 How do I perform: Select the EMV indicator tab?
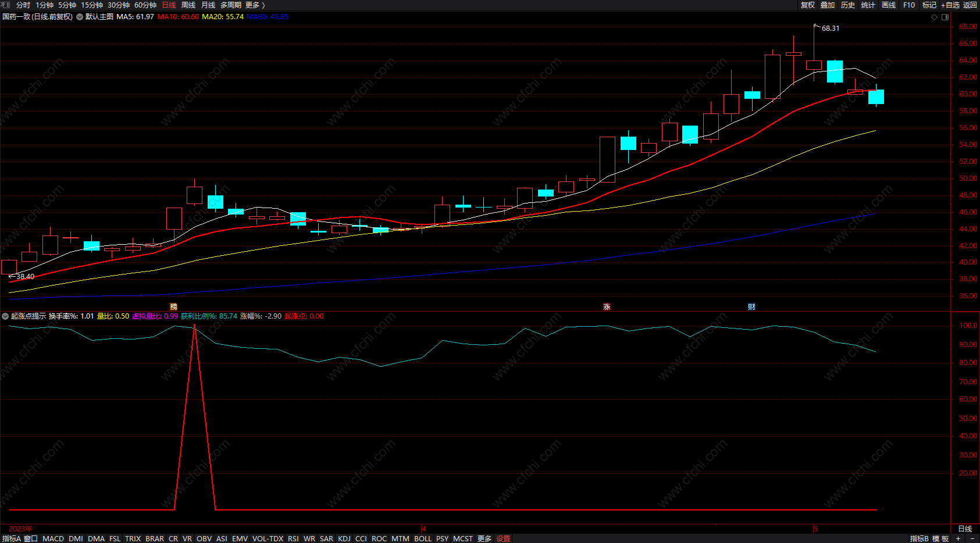click(x=240, y=538)
